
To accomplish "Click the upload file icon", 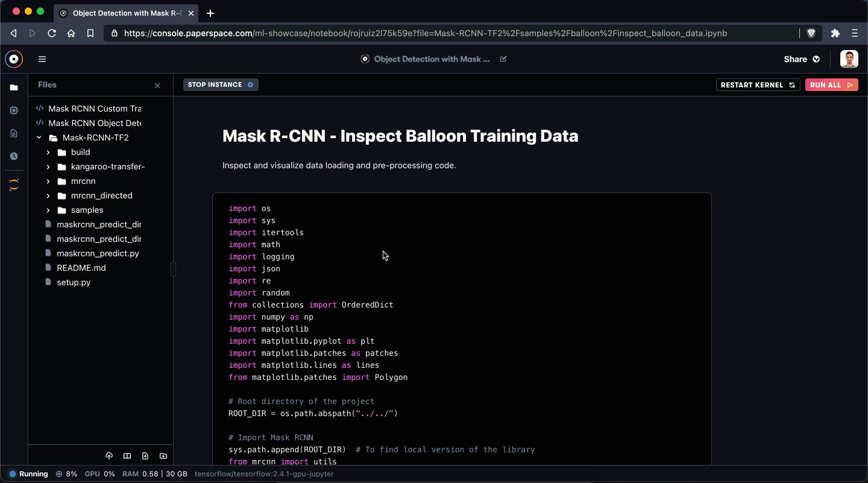I will click(109, 456).
